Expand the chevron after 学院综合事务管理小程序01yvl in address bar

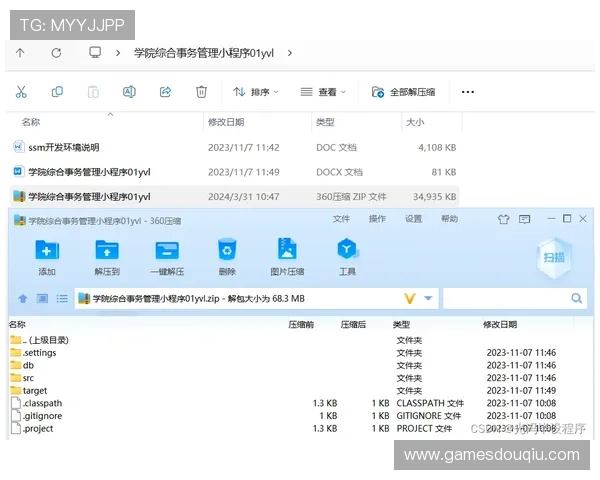click(290, 53)
